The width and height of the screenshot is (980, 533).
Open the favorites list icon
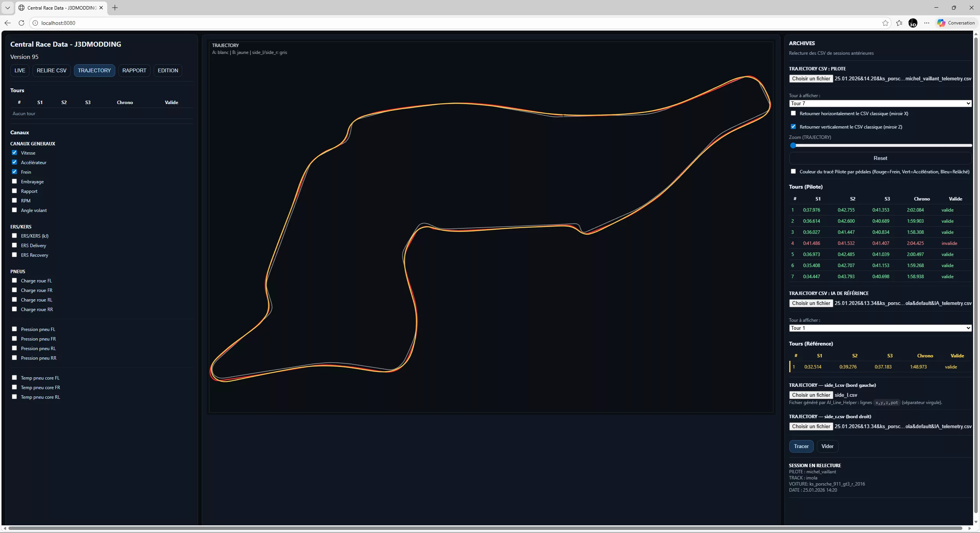coord(899,23)
